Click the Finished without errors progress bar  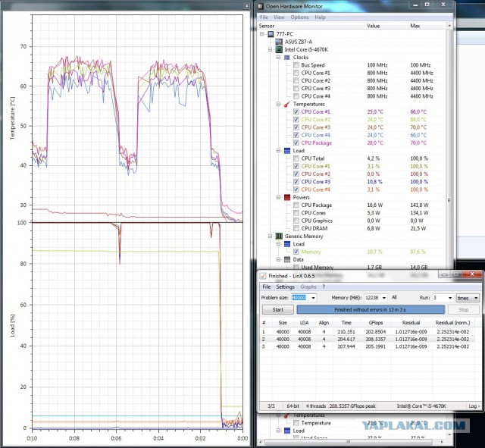pos(371,310)
